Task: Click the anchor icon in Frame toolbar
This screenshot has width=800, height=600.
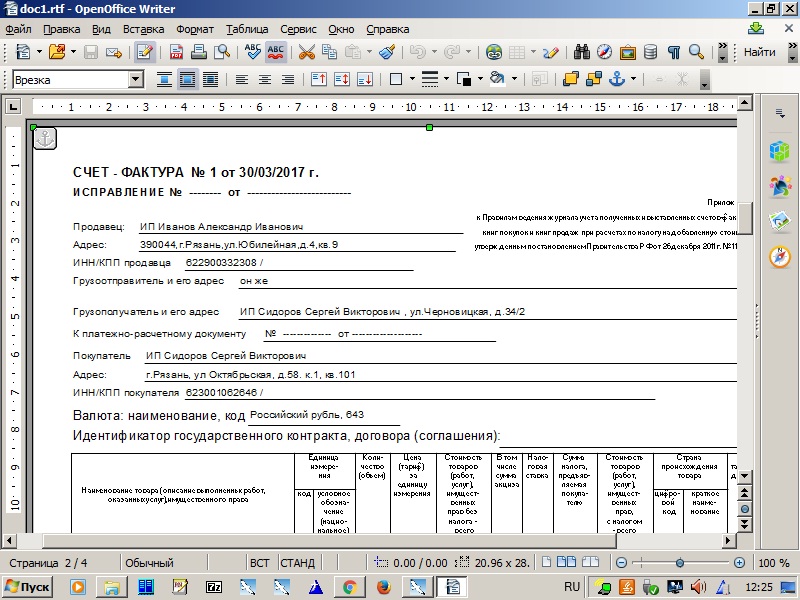Action: [x=618, y=79]
